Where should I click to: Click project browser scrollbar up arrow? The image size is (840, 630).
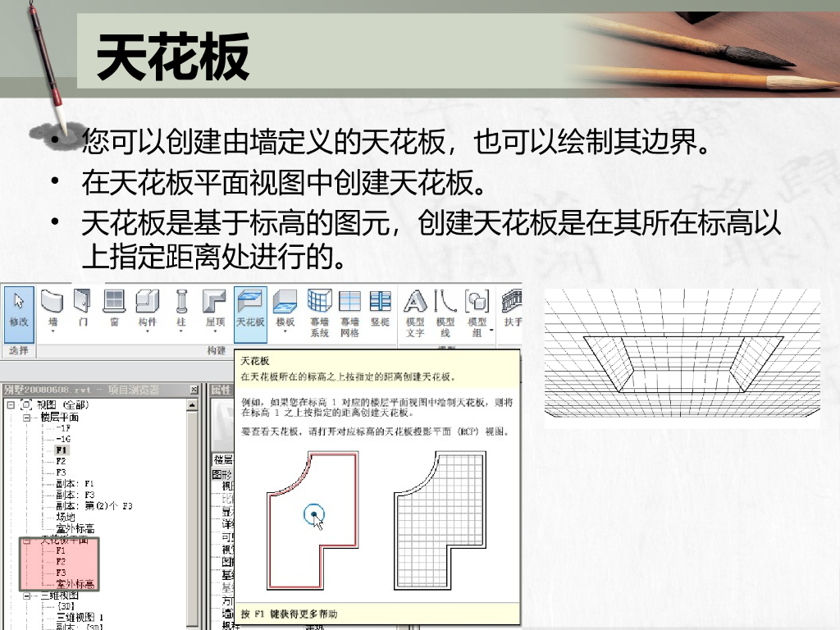click(192, 405)
